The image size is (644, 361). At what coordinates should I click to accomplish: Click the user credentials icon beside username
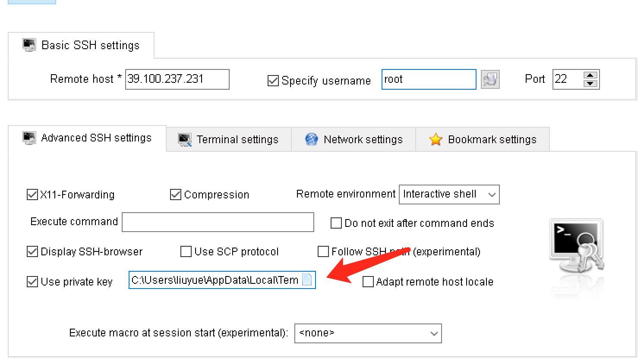tap(490, 79)
